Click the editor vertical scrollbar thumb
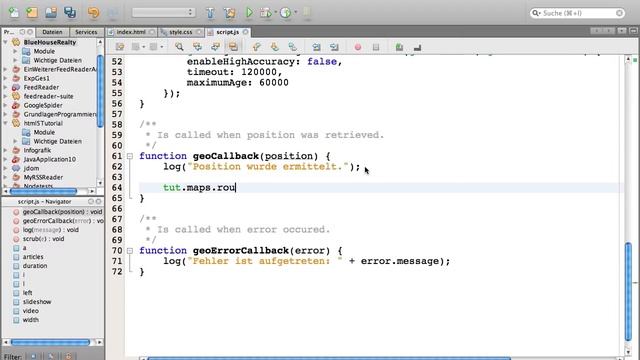The image size is (640, 360). click(x=628, y=291)
